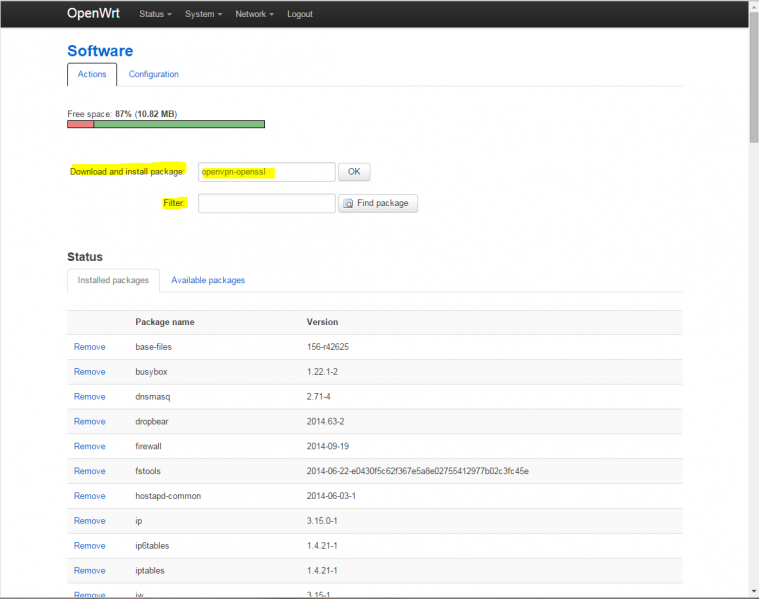Expand the System dropdown menu
Screen dimensions: 759x599
point(203,14)
